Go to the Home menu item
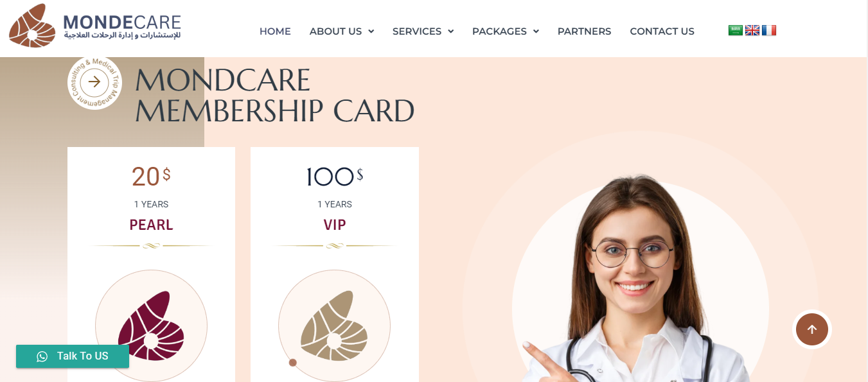The image size is (868, 382). pos(275,31)
